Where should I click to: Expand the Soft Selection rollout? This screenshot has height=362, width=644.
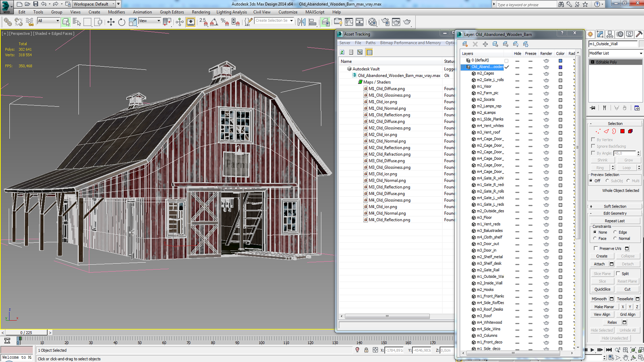615,206
